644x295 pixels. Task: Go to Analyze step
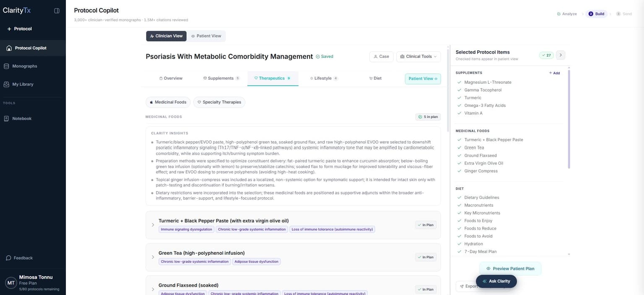567,14
